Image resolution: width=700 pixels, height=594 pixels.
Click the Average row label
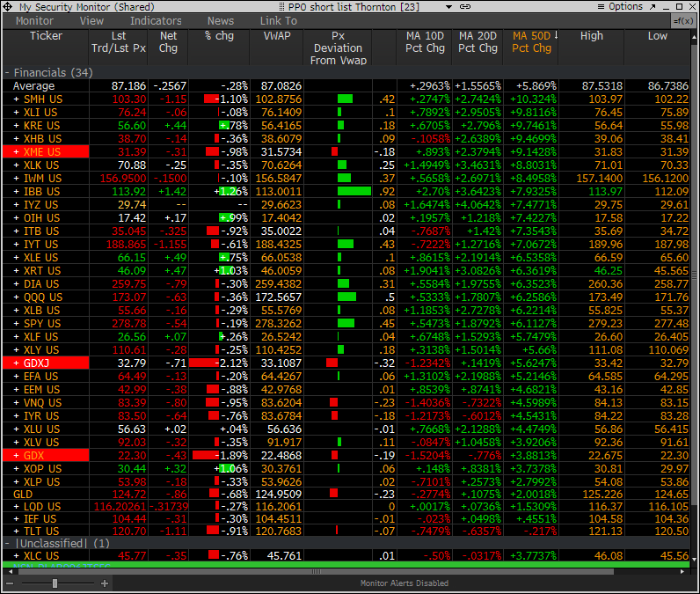(x=33, y=85)
